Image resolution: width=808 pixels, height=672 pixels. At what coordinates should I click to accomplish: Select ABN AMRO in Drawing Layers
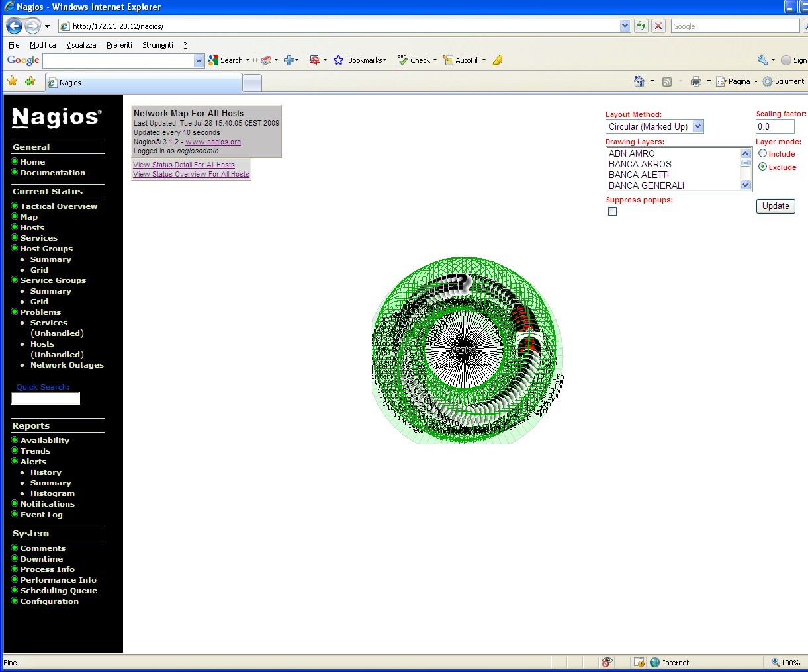pyautogui.click(x=632, y=153)
